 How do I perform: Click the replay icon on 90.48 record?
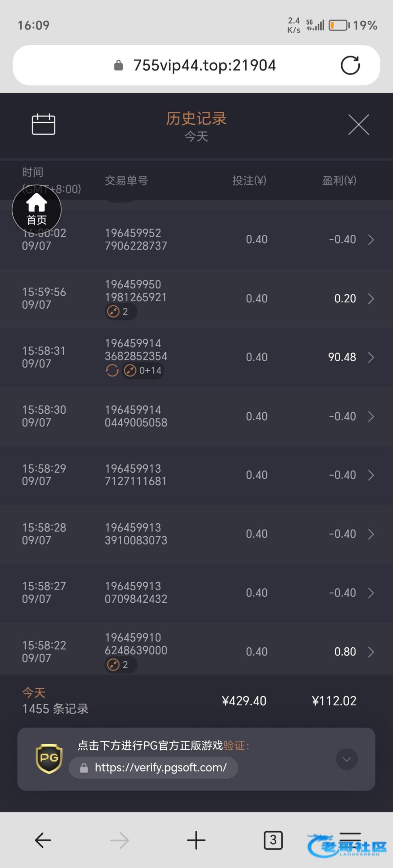click(112, 371)
